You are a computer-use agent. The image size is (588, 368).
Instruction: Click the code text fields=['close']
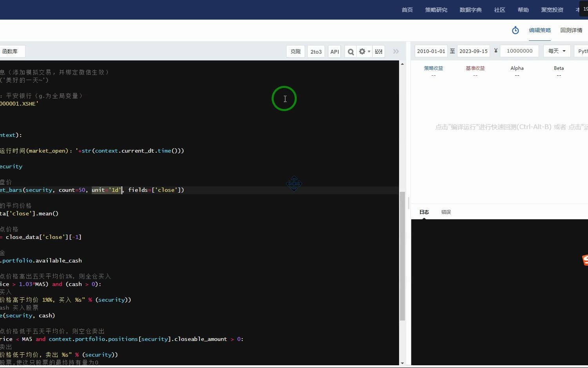(x=154, y=190)
